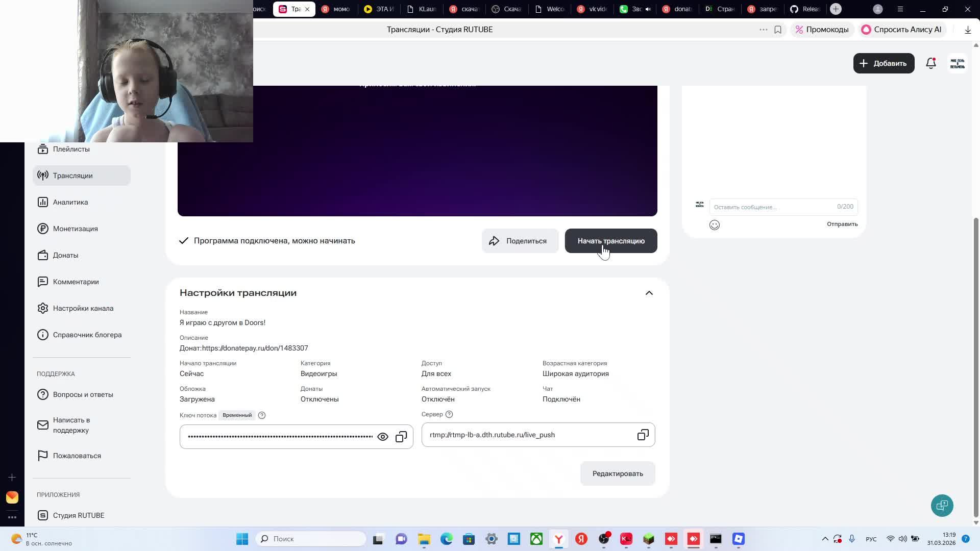The width and height of the screenshot is (980, 551).
Task: Collapse the Настройки трансляции section
Action: click(x=649, y=293)
